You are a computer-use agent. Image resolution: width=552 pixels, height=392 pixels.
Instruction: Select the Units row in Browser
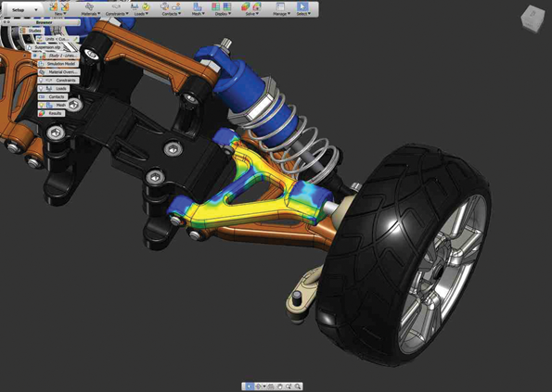click(58, 39)
